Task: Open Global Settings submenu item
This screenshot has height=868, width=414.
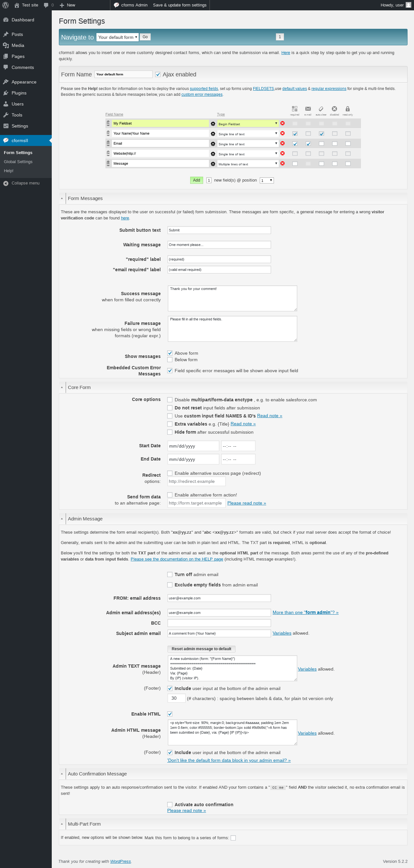Action: 18,162
